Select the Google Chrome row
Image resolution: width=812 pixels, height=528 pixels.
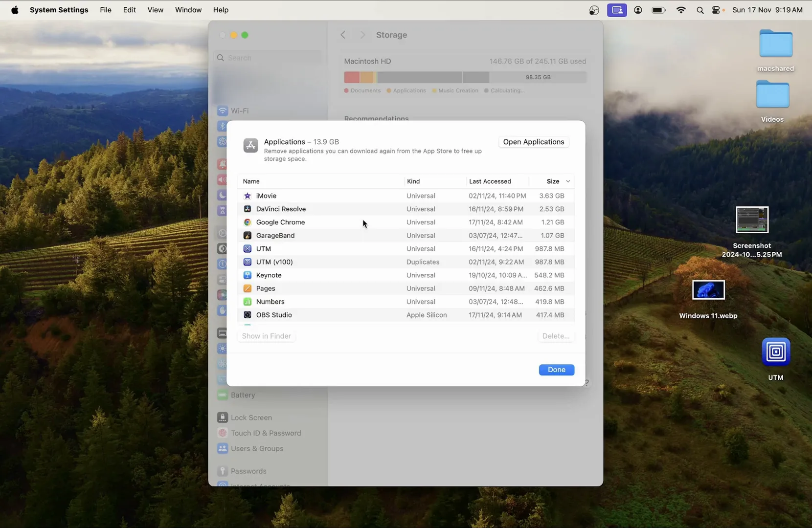(x=406, y=222)
